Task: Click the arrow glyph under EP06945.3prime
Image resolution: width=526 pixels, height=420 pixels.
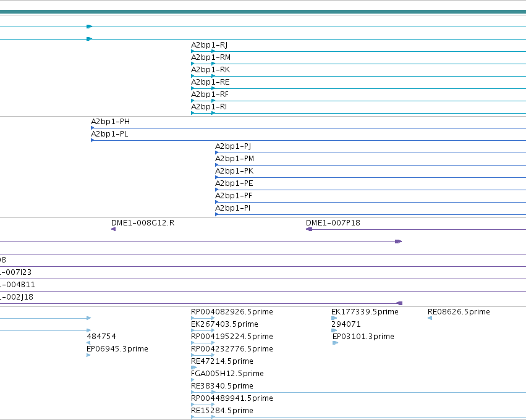Action: pos(88,356)
